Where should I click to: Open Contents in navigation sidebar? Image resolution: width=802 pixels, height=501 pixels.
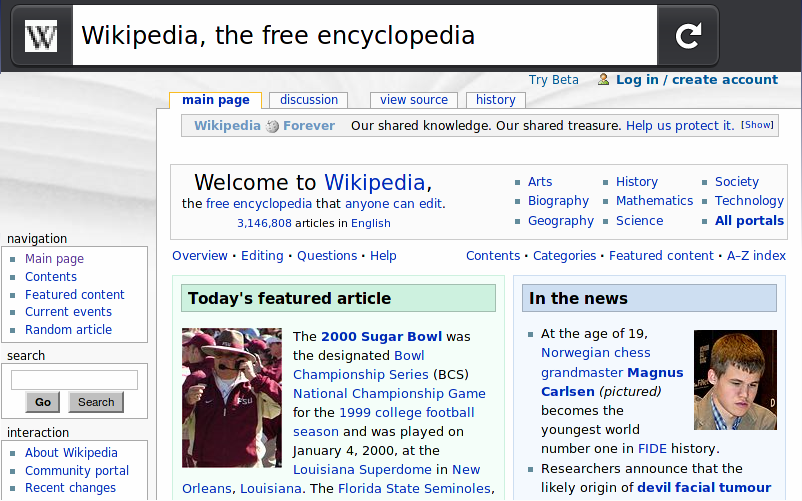pos(51,277)
